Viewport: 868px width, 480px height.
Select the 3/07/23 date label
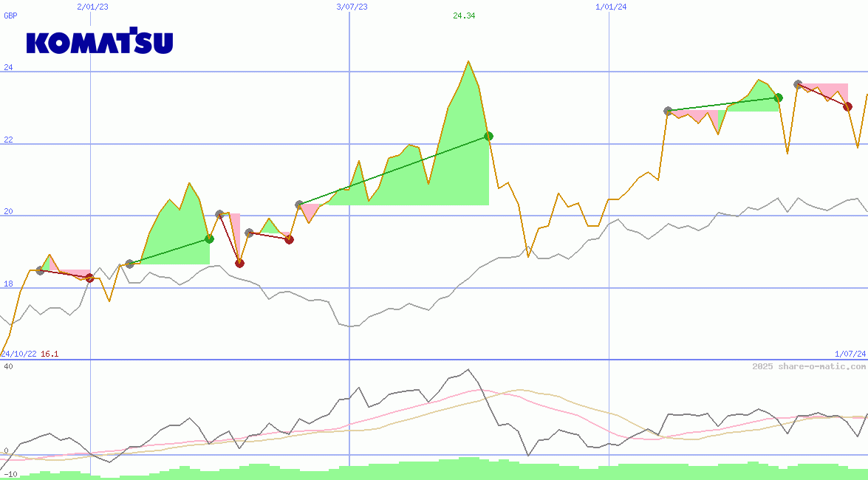coord(352,7)
